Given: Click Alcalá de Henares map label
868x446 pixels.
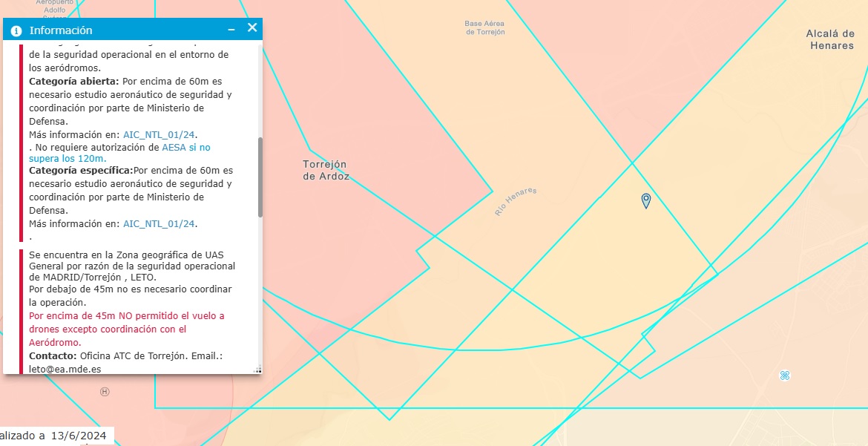Looking at the screenshot, I should 830,39.
